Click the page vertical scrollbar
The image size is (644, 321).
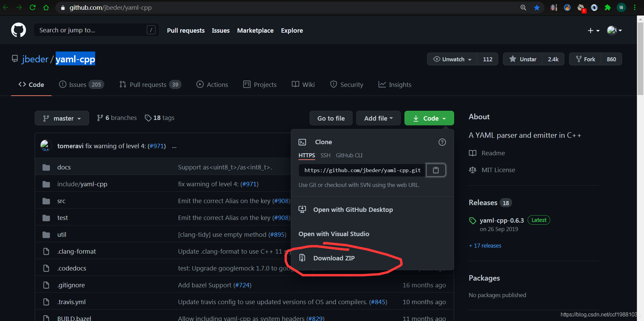pos(640,59)
